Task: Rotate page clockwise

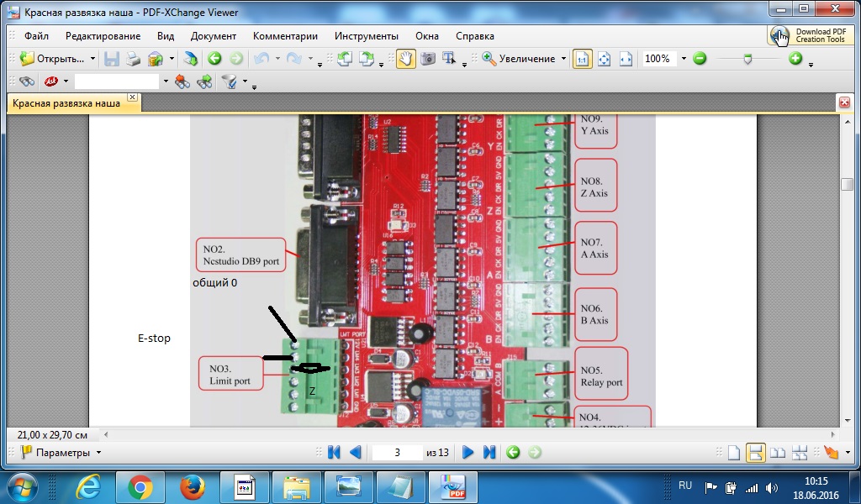Action: (367, 59)
